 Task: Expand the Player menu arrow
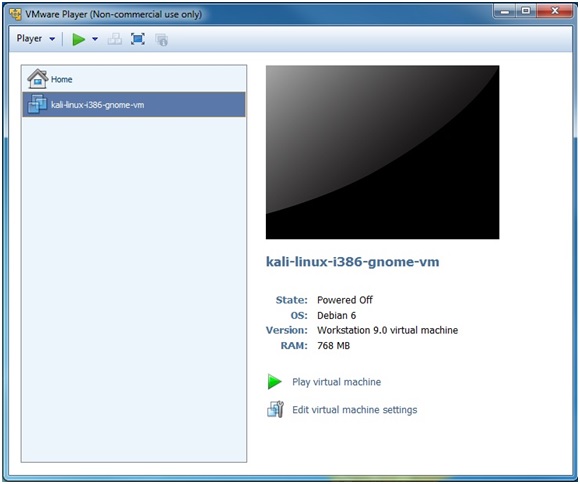click(x=52, y=39)
